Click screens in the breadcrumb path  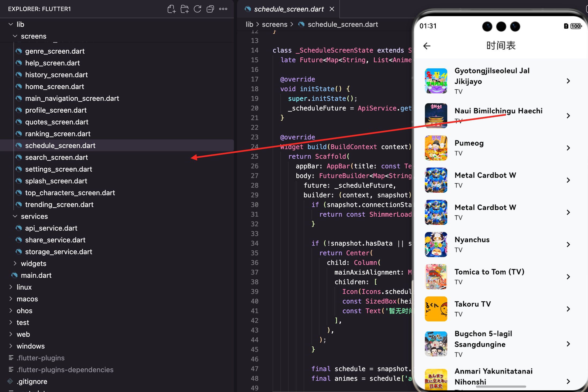[x=274, y=24]
